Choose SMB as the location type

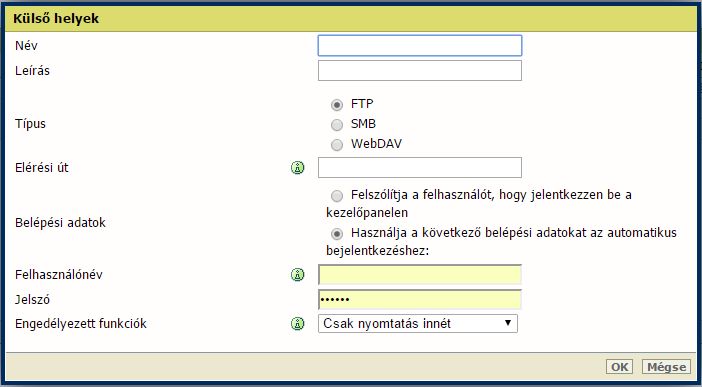337,125
